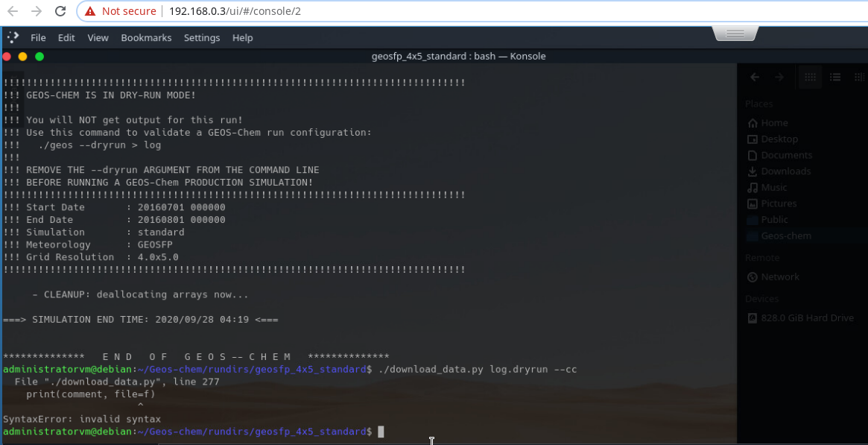This screenshot has height=445, width=868.
Task: Open the Geos-chem folder
Action: coord(785,235)
